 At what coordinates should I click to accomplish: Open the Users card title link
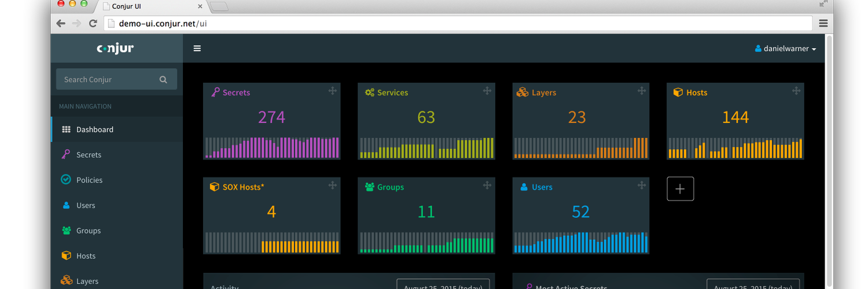(542, 187)
